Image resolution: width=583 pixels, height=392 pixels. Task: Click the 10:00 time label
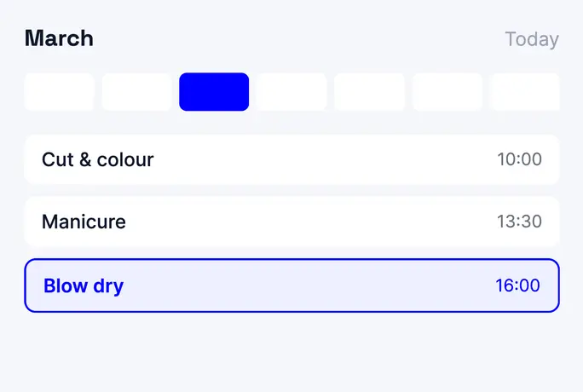[x=519, y=159]
